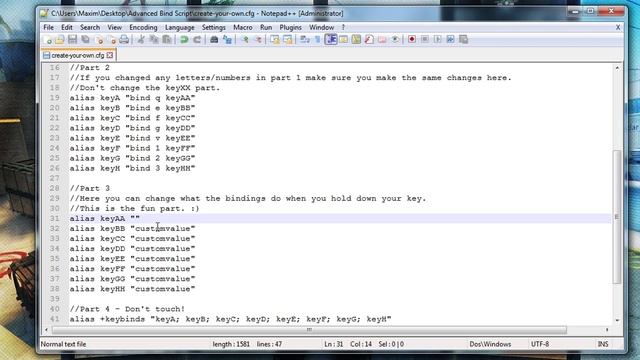640x360 pixels.
Task: Cut selection with the scissors icon
Action: coord(141,40)
